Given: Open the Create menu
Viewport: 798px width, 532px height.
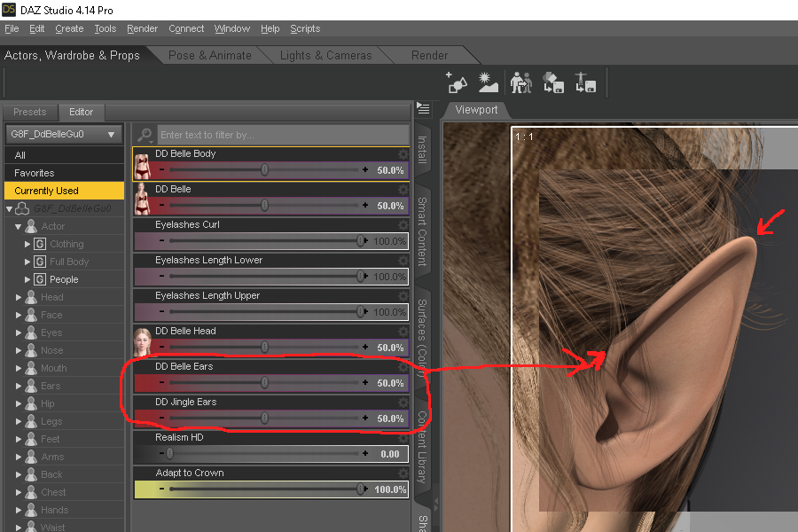Looking at the screenshot, I should [69, 28].
